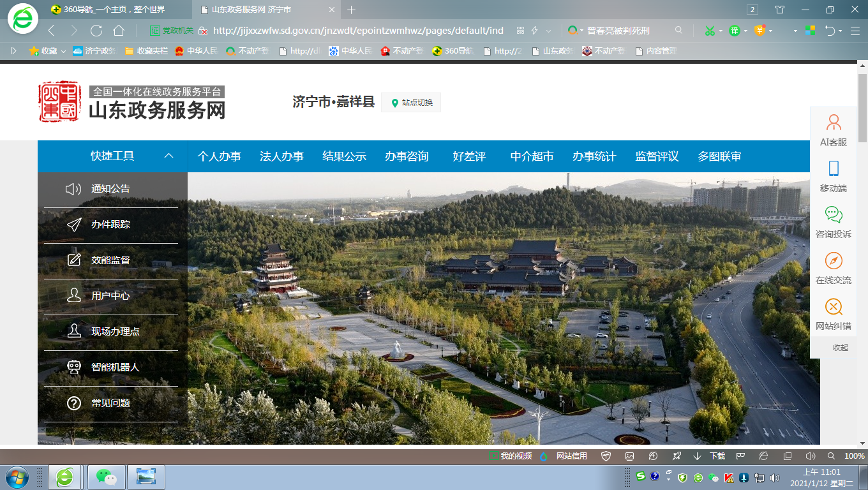Click the browser home page icon

point(119,31)
